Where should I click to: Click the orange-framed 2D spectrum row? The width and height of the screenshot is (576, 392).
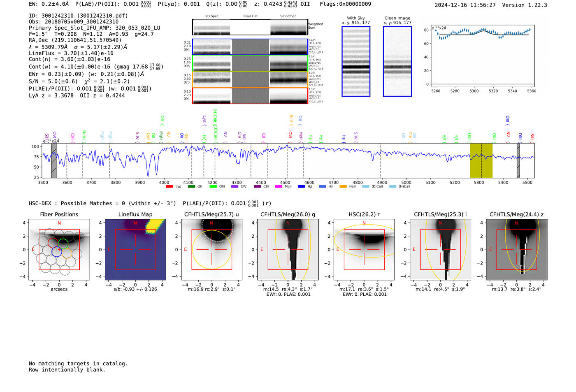click(250, 79)
